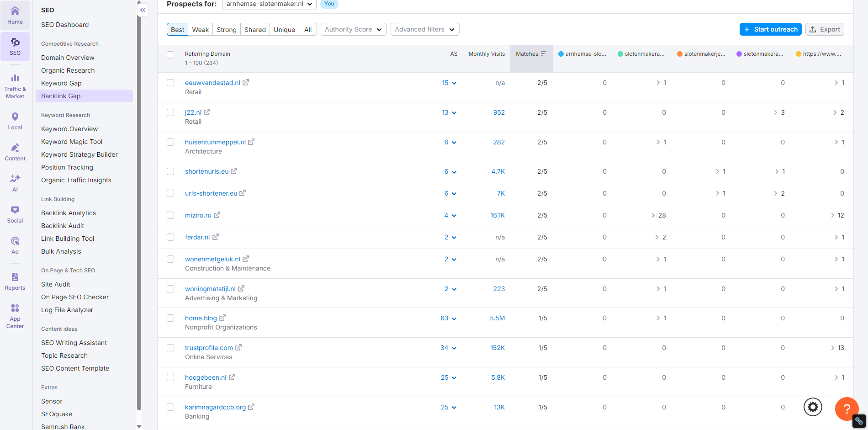Open the Authority Score filter dropdown

pyautogui.click(x=353, y=29)
